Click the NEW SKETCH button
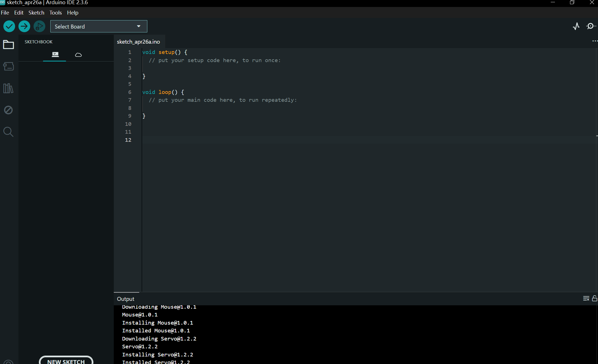This screenshot has height=364, width=598. pos(66,361)
